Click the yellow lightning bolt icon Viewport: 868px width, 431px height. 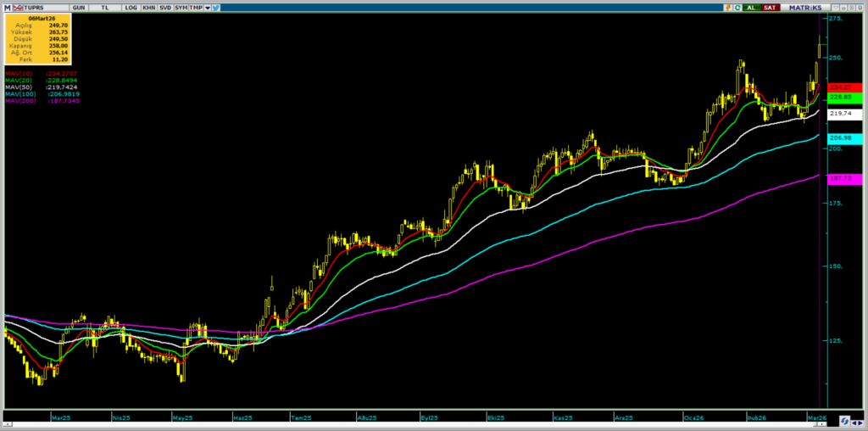coord(727,7)
